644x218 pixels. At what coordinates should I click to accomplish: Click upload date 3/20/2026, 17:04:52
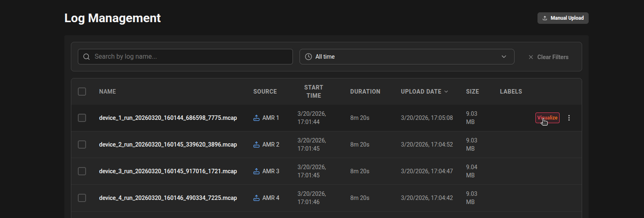pyautogui.click(x=427, y=145)
